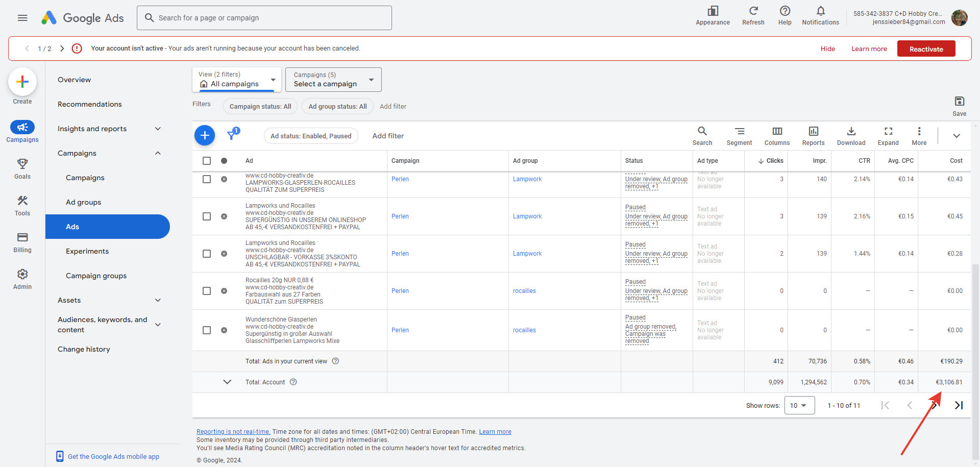
Task: Collapse the table toolbar chevron
Action: pos(957,136)
